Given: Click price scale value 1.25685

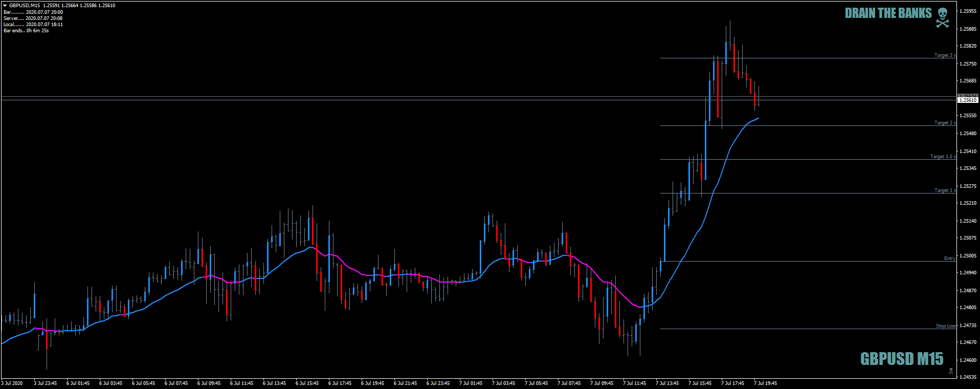Looking at the screenshot, I should [968, 81].
